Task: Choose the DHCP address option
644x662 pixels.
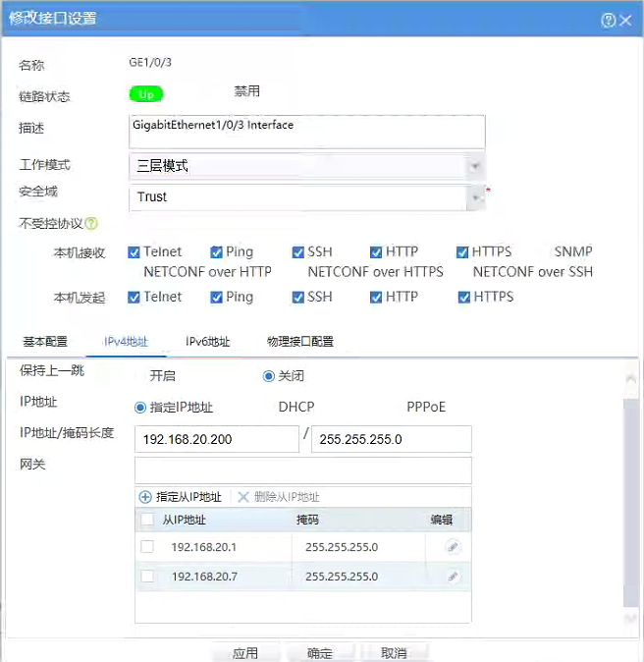Action: [x=296, y=407]
